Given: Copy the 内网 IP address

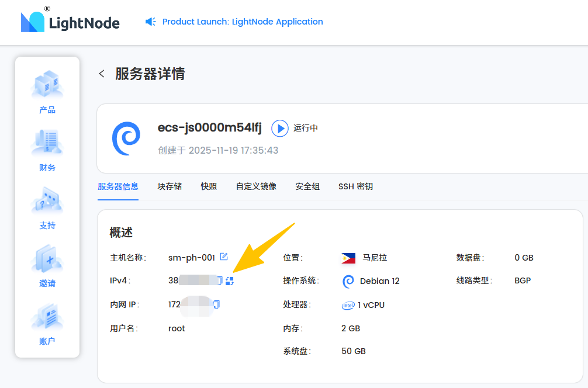Looking at the screenshot, I should pyautogui.click(x=216, y=304).
